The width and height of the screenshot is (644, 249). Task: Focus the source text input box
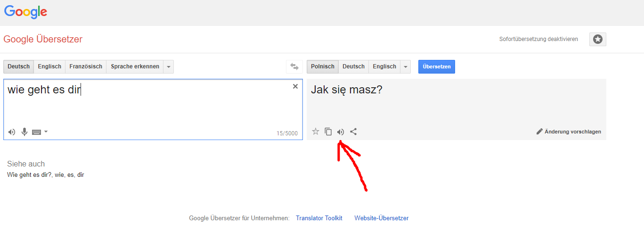pos(153,109)
